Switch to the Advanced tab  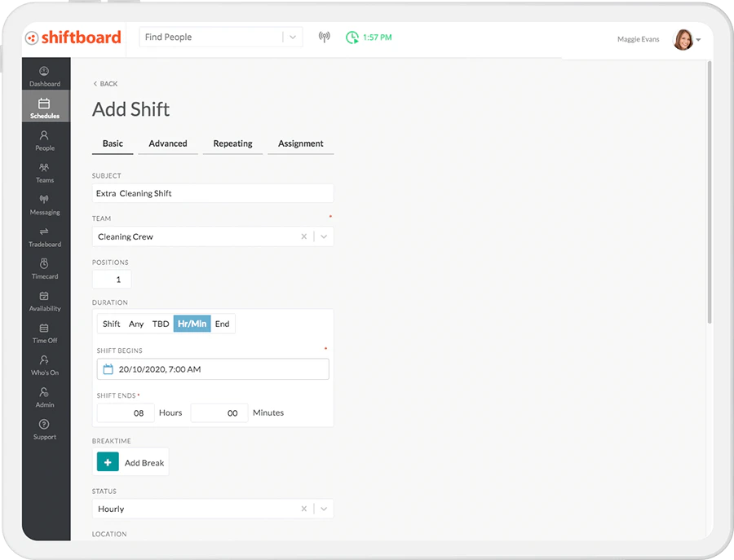click(167, 143)
